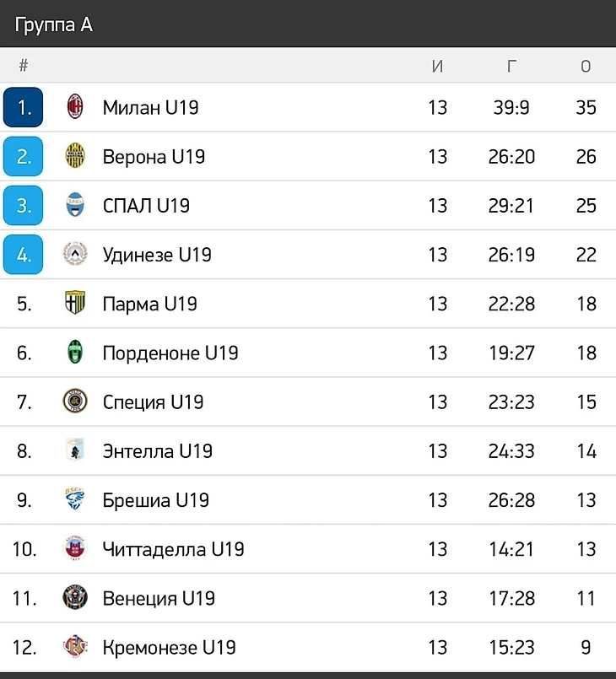Click the Cremonese U19 club crest
616x679 pixels.
75,647
